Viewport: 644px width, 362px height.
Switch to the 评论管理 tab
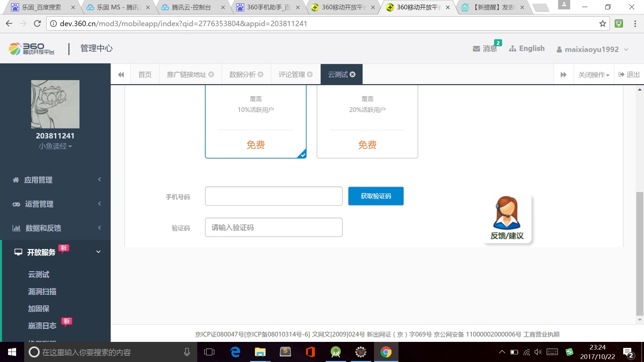[x=291, y=74]
